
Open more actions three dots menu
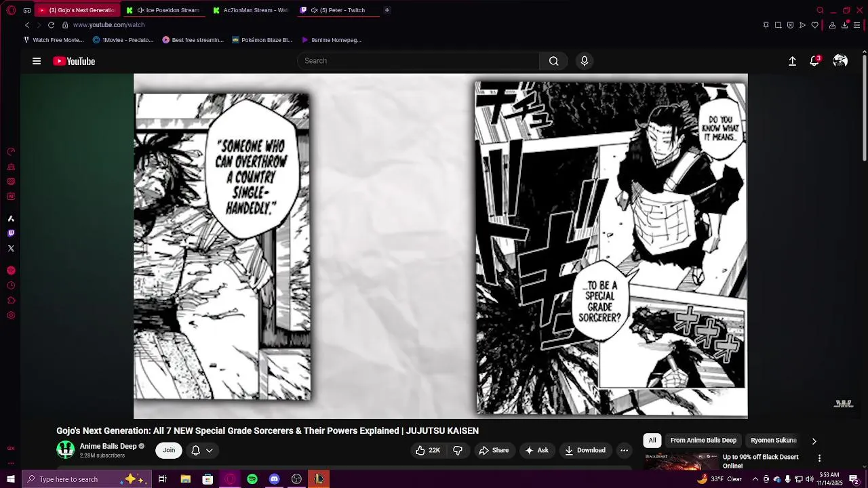tap(624, 450)
